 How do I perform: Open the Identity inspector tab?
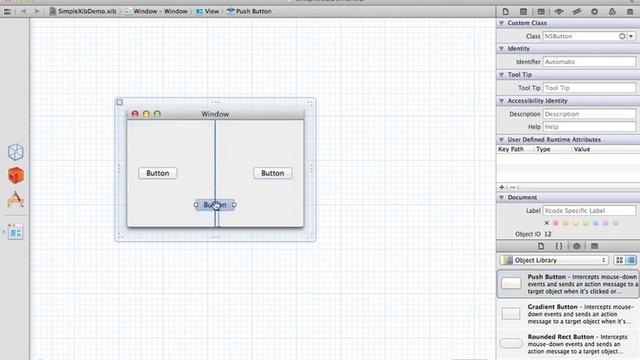coord(541,11)
